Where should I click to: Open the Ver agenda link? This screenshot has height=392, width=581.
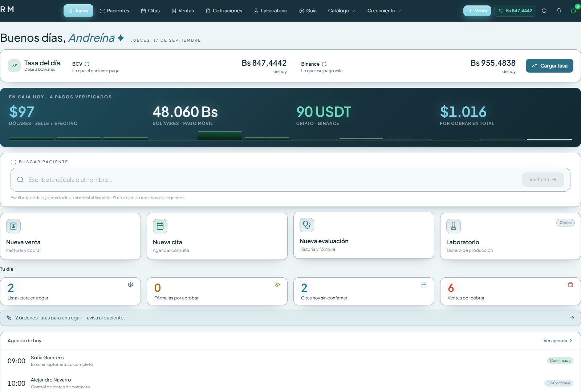click(558, 341)
